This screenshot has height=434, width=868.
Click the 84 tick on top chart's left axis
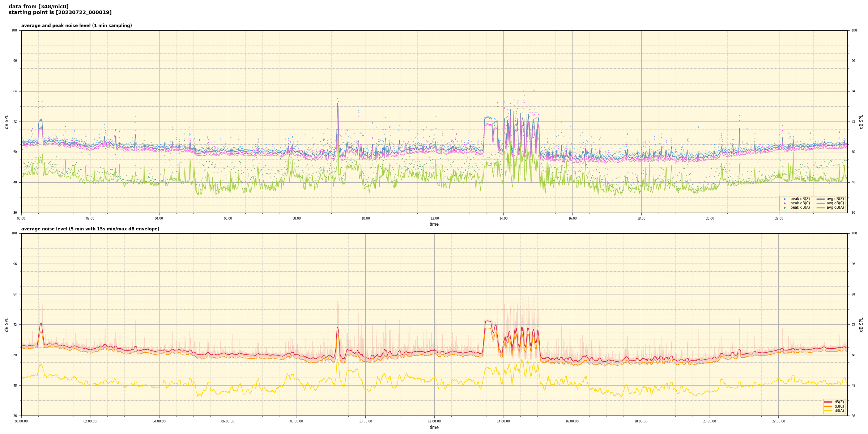coord(15,91)
